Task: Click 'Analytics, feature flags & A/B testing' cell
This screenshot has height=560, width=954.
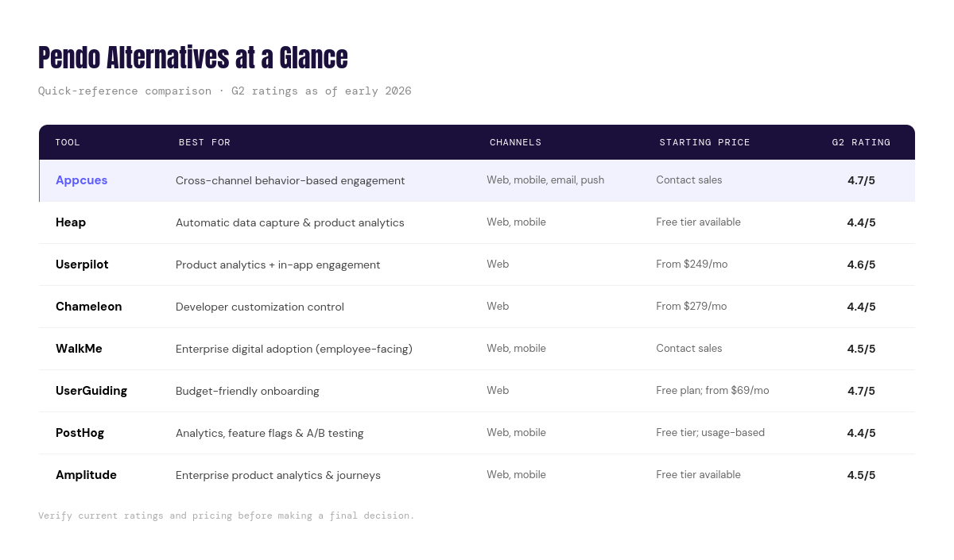Action: (x=270, y=433)
